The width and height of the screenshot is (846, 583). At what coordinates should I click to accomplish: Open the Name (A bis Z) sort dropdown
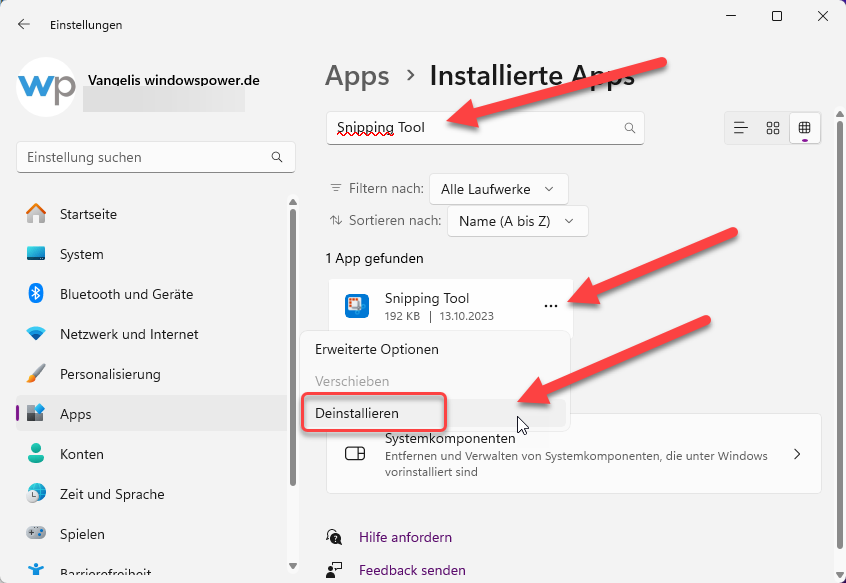point(517,221)
